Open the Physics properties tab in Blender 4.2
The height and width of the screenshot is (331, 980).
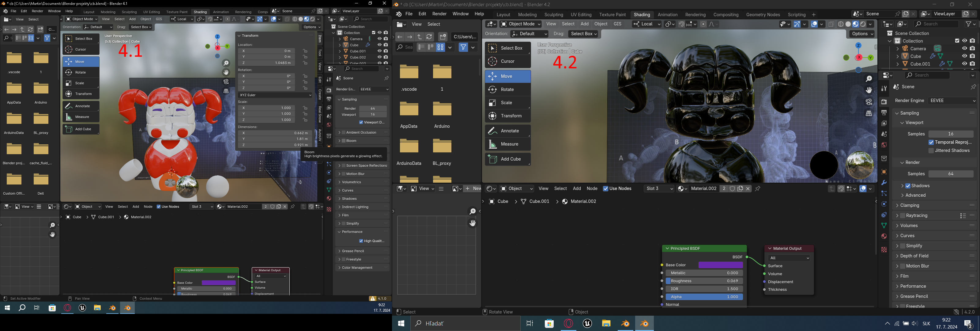point(884,204)
